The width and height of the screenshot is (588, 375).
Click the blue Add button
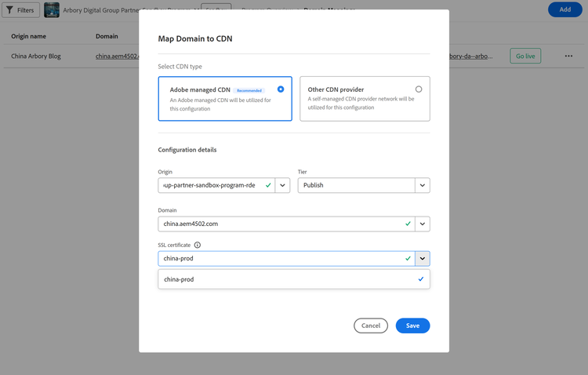[564, 10]
